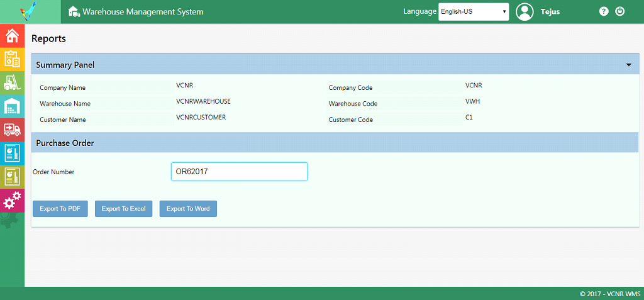Open the help question mark icon
Viewport: 644px width, 300px height.
tap(603, 11)
